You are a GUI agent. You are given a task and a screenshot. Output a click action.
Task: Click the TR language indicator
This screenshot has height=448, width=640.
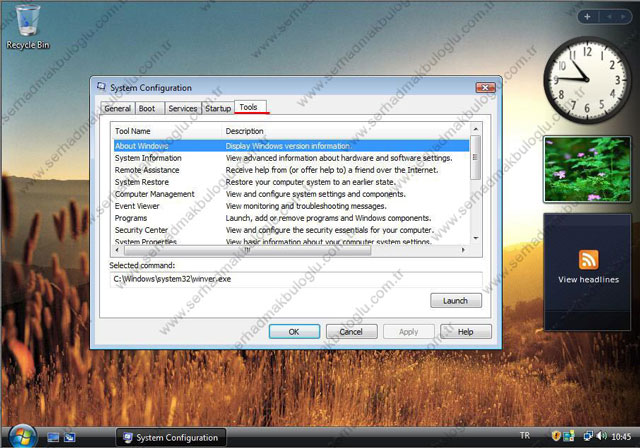pyautogui.click(x=525, y=436)
